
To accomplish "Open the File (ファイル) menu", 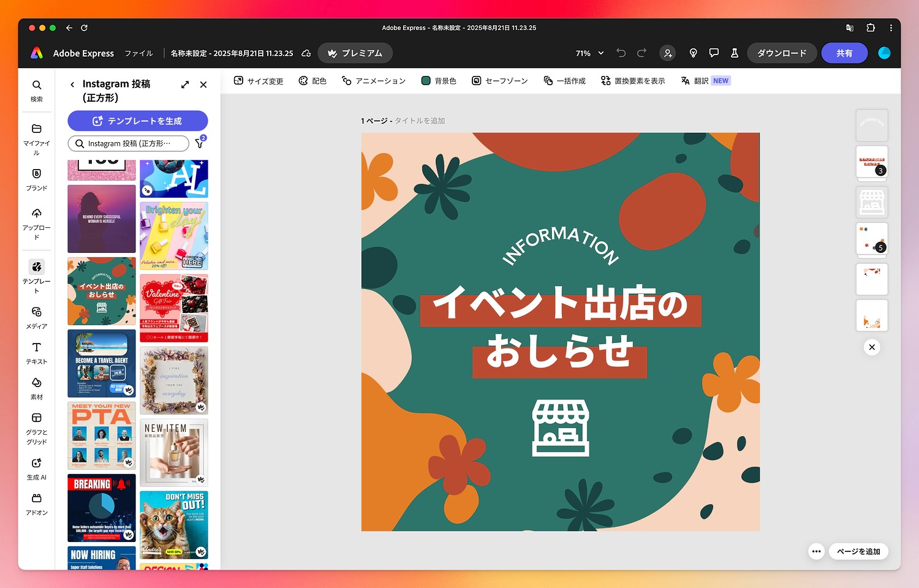I will (x=138, y=53).
